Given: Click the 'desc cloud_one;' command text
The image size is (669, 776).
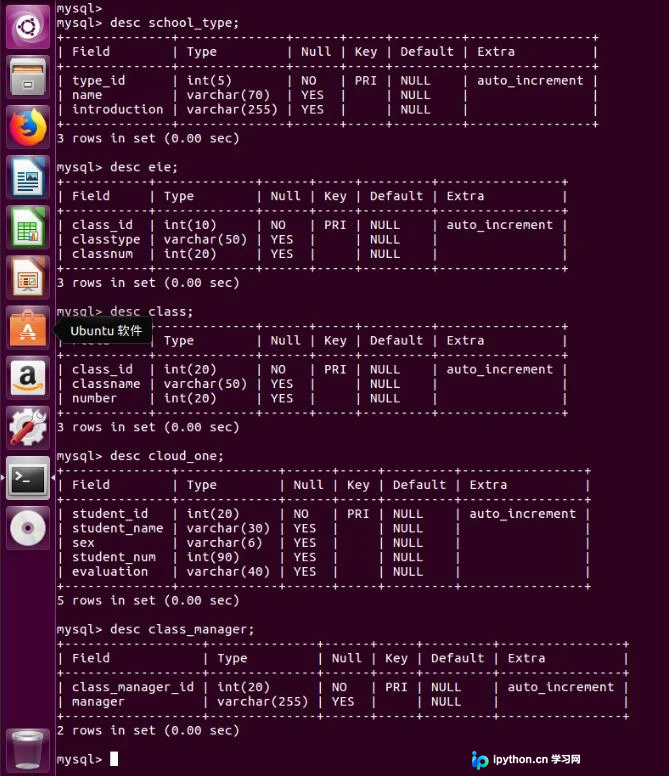Looking at the screenshot, I should 167,456.
